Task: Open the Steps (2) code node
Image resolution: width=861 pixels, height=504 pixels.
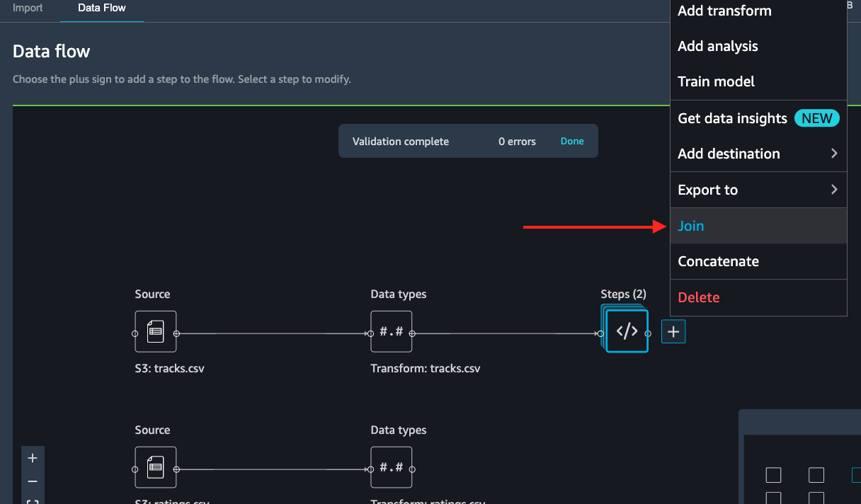Action: (627, 331)
